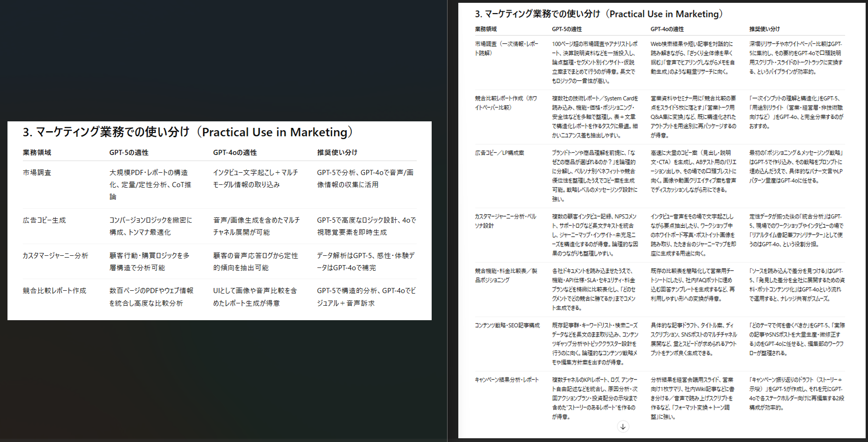868x442 pixels.
Task: Select the "GPT-4oの適性" column header in the right table
Action: 667,29
